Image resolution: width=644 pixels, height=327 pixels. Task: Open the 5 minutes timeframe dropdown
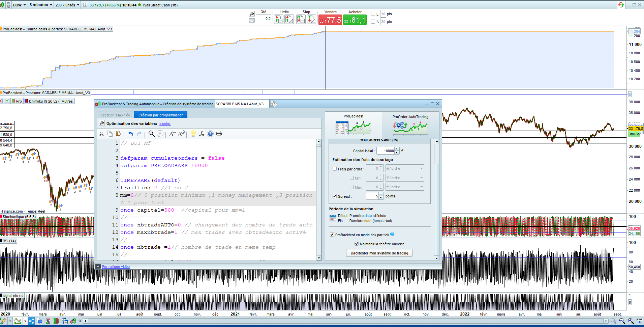click(x=41, y=5)
